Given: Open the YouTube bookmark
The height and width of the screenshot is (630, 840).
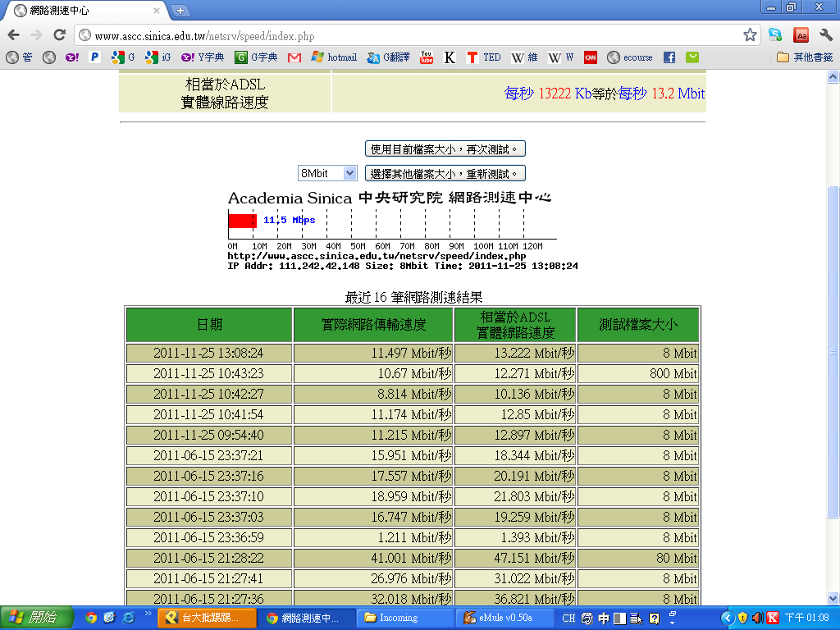Looking at the screenshot, I should 427,57.
